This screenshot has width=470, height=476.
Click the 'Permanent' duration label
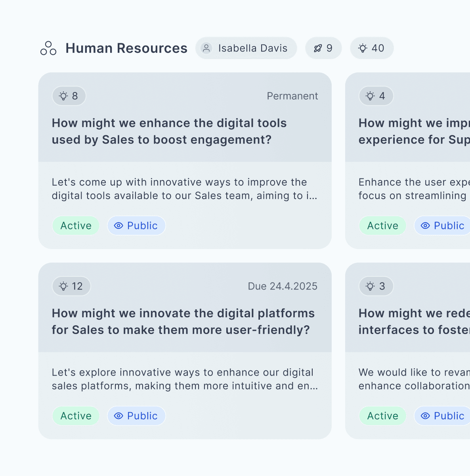tap(292, 96)
